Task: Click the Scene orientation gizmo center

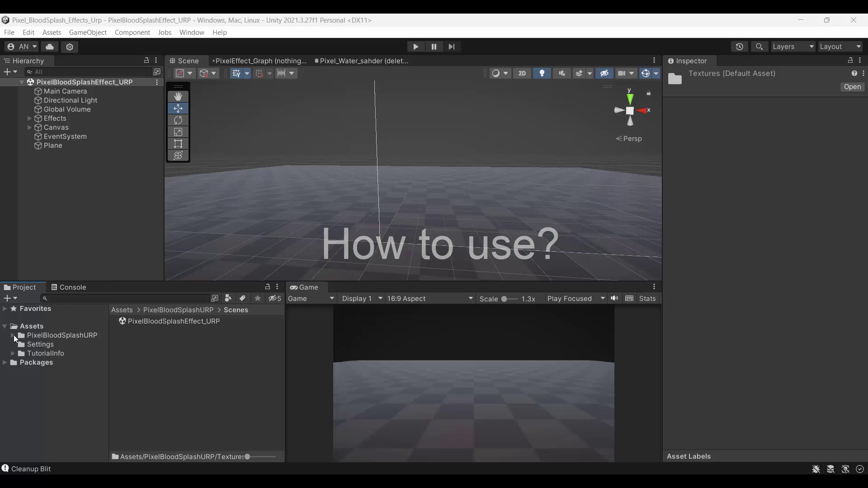Action: pyautogui.click(x=630, y=111)
